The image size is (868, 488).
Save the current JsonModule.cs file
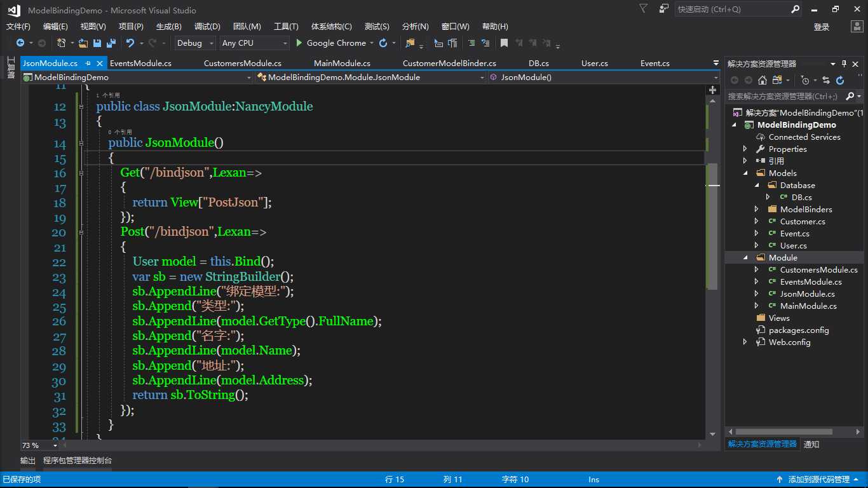[97, 43]
